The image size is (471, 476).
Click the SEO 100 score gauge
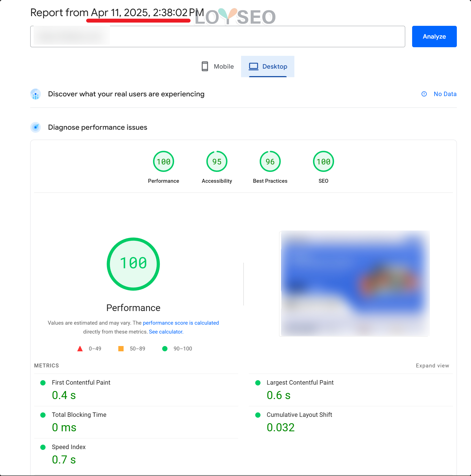coord(323,162)
